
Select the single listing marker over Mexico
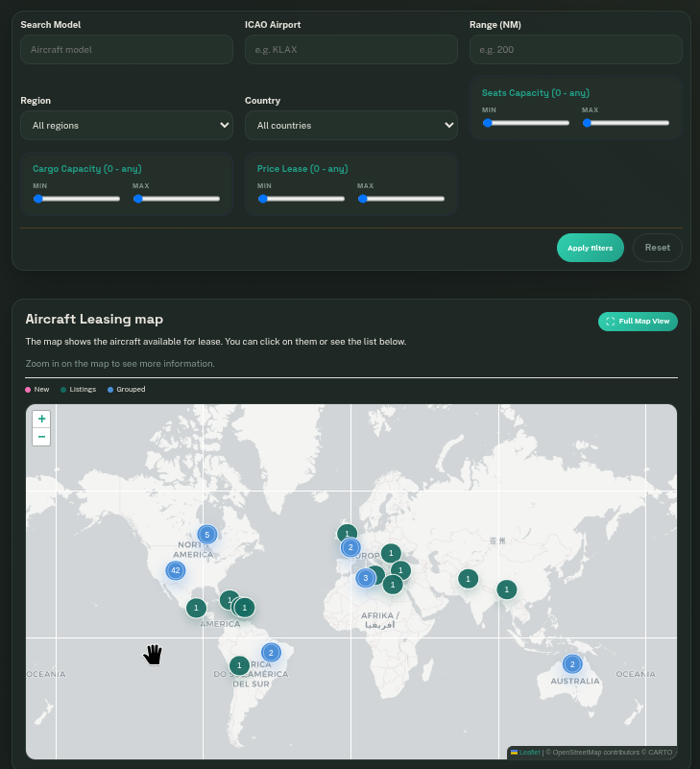pyautogui.click(x=196, y=608)
